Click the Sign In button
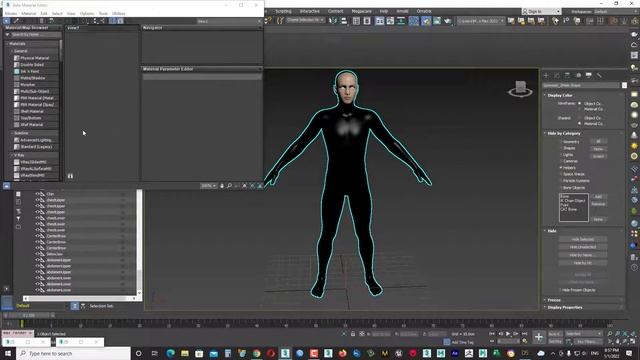 point(541,11)
